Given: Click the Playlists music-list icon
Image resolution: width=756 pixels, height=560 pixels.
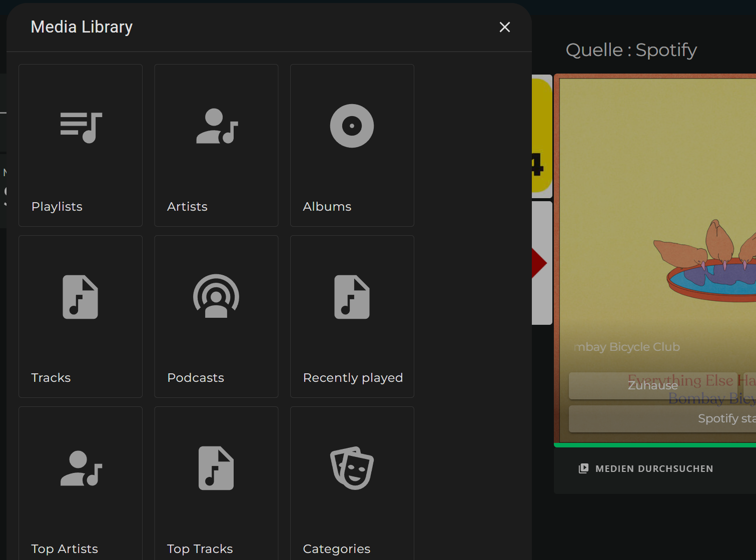Looking at the screenshot, I should pos(81,126).
